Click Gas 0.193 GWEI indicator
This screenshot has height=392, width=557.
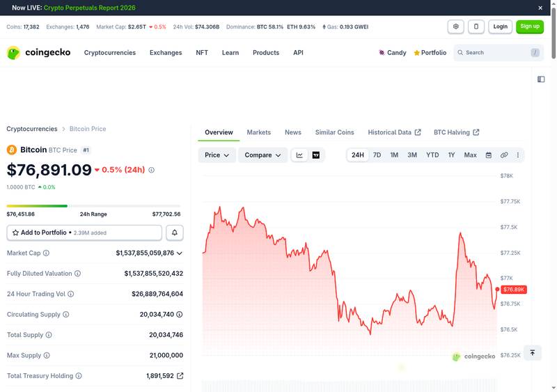(x=345, y=26)
